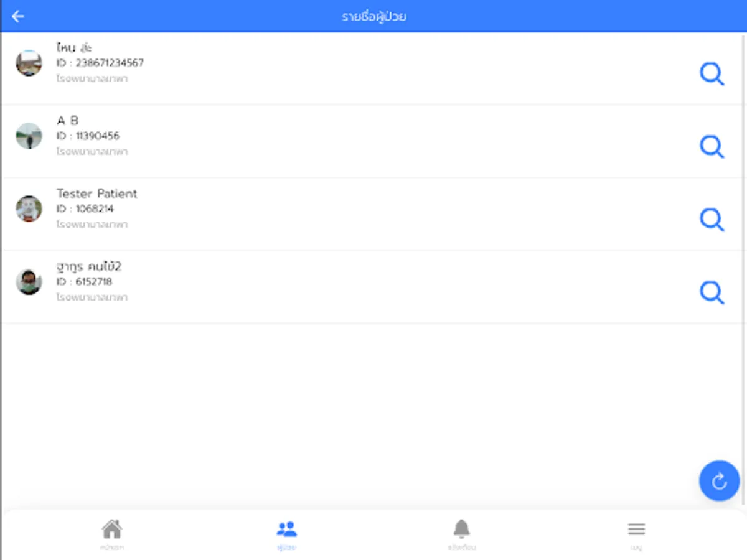
Task: Click ID : 238671234567 text
Action: 100,63
